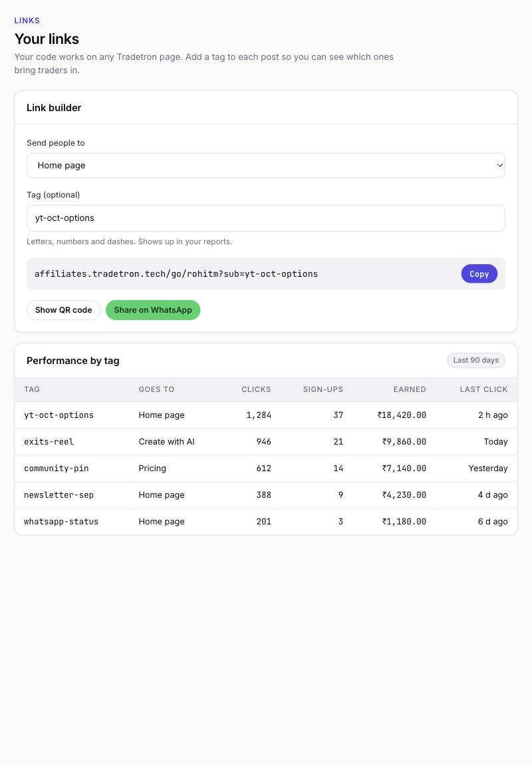Click the 946 clicks value
The width and height of the screenshot is (532, 766).
(x=263, y=442)
